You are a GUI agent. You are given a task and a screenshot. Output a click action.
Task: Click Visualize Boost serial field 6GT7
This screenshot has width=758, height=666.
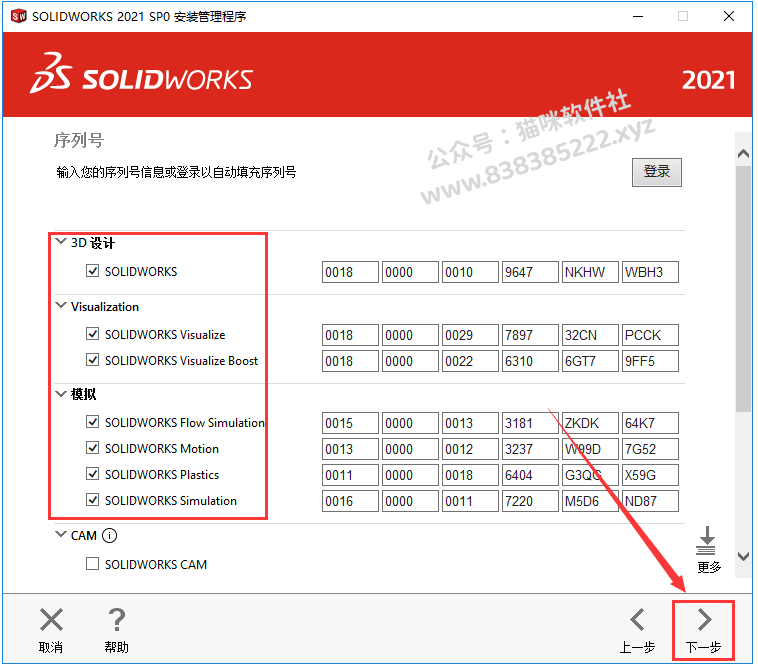[x=591, y=362]
